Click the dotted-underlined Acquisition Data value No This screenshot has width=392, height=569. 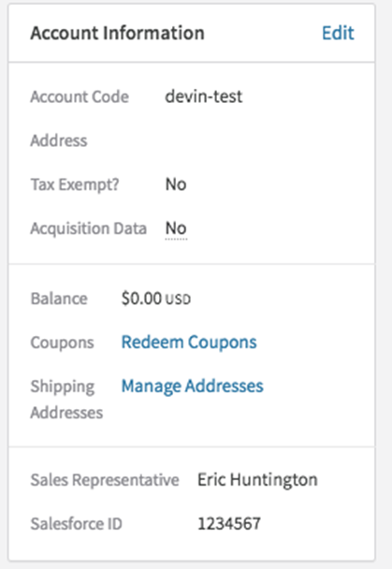[176, 228]
